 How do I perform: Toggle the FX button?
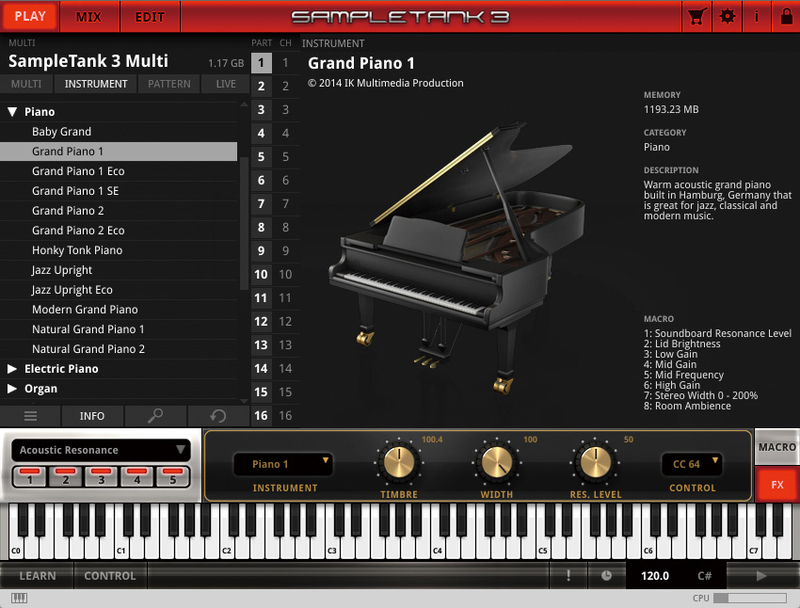pyautogui.click(x=777, y=485)
